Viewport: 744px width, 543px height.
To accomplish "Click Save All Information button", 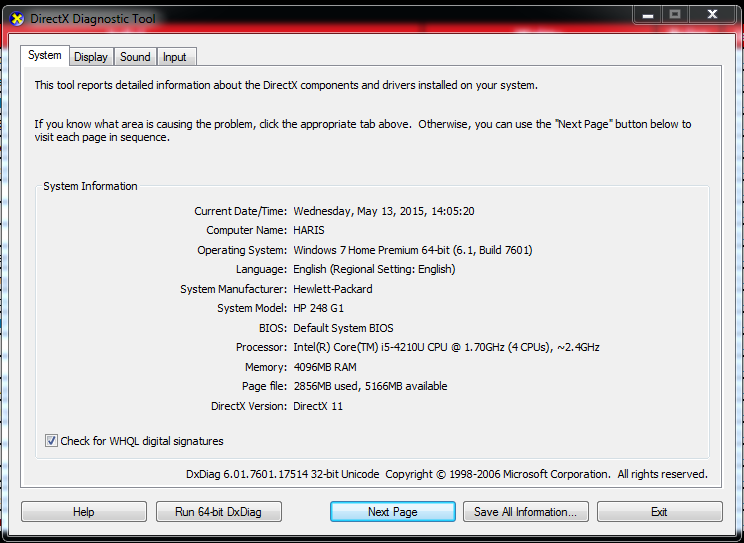I will 525,512.
